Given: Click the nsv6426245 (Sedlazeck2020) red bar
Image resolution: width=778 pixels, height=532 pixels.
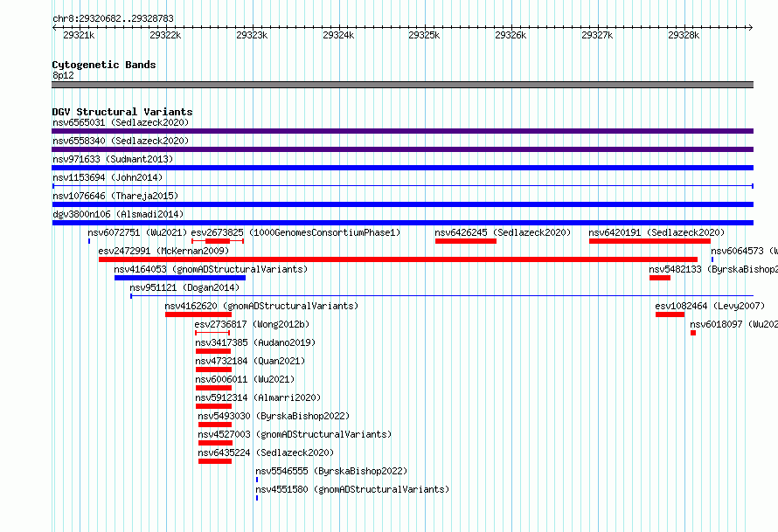Looking at the screenshot, I should pos(466,241).
